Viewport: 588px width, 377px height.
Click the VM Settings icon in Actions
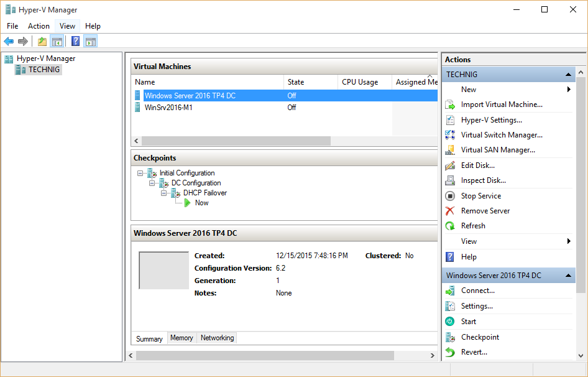tap(450, 306)
